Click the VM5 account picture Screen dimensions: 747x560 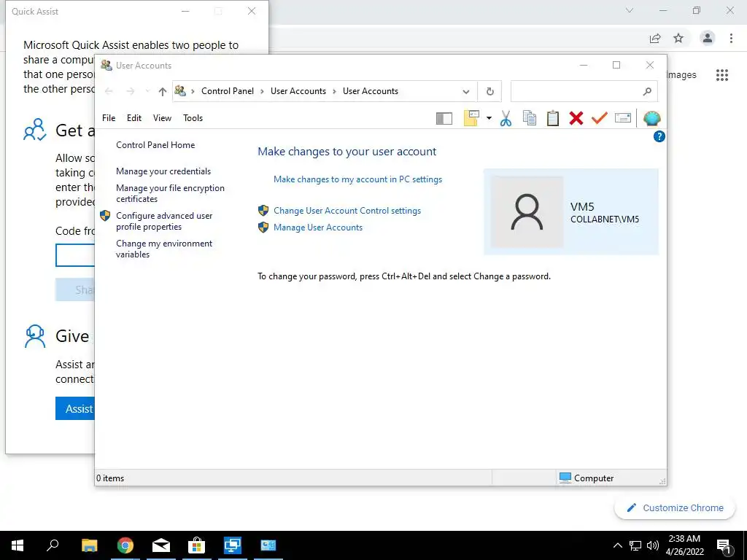point(527,212)
